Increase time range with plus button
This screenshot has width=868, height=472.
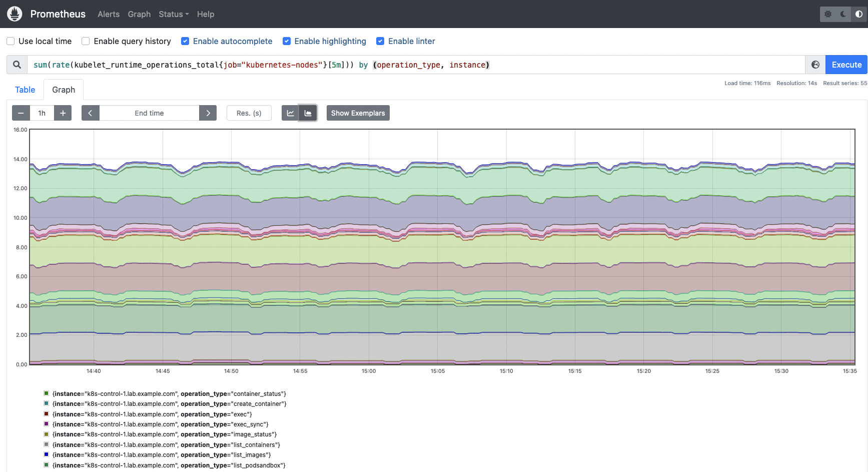click(x=63, y=113)
